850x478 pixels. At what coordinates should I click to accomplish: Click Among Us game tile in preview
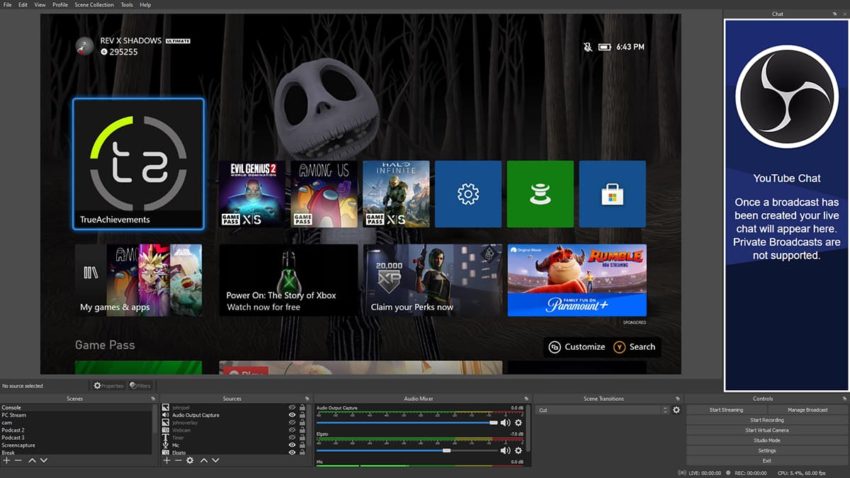click(x=324, y=194)
